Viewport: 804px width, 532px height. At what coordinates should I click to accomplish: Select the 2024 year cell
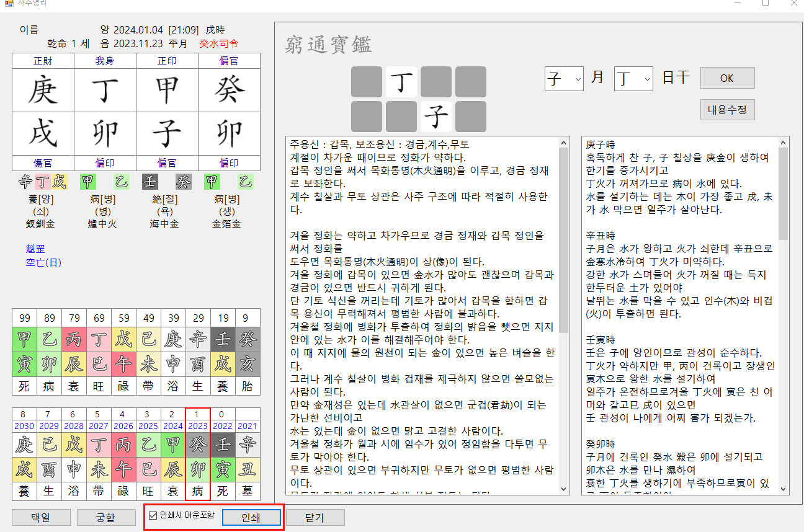pos(173,426)
